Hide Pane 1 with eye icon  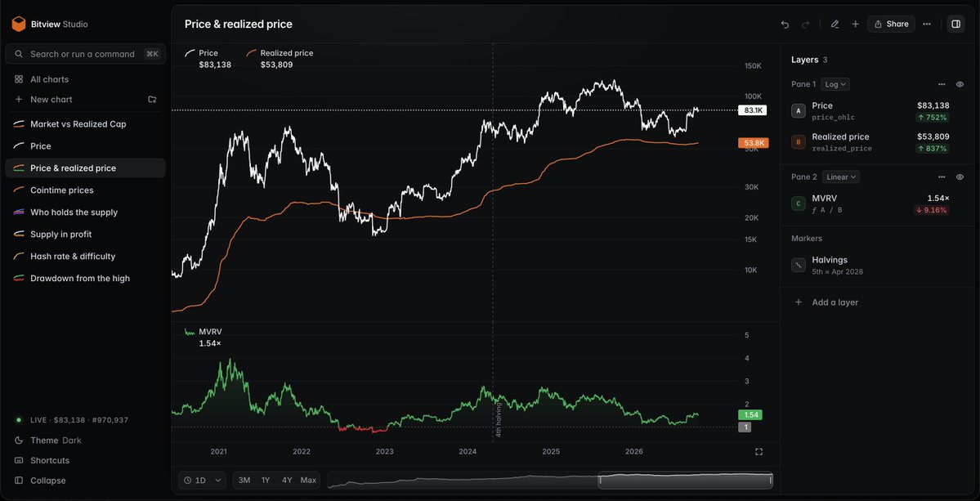960,84
